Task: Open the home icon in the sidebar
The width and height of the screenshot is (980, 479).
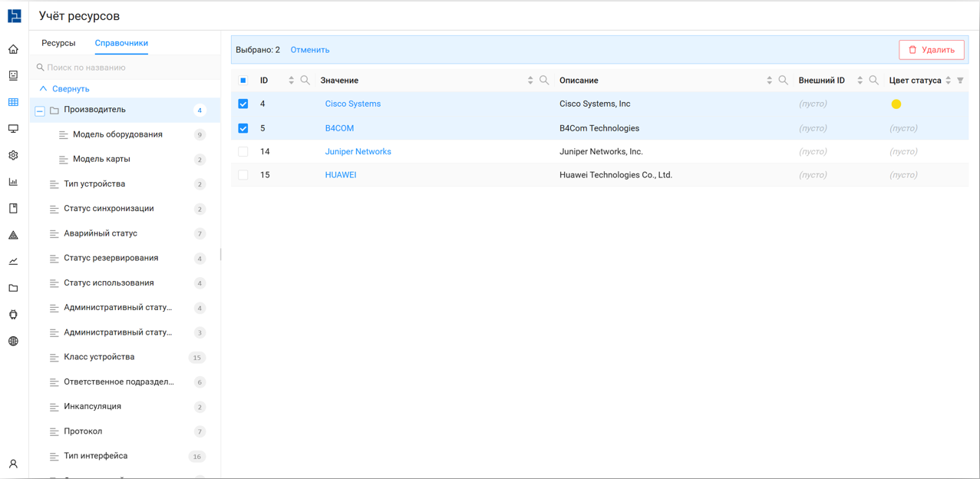Action: coord(13,49)
